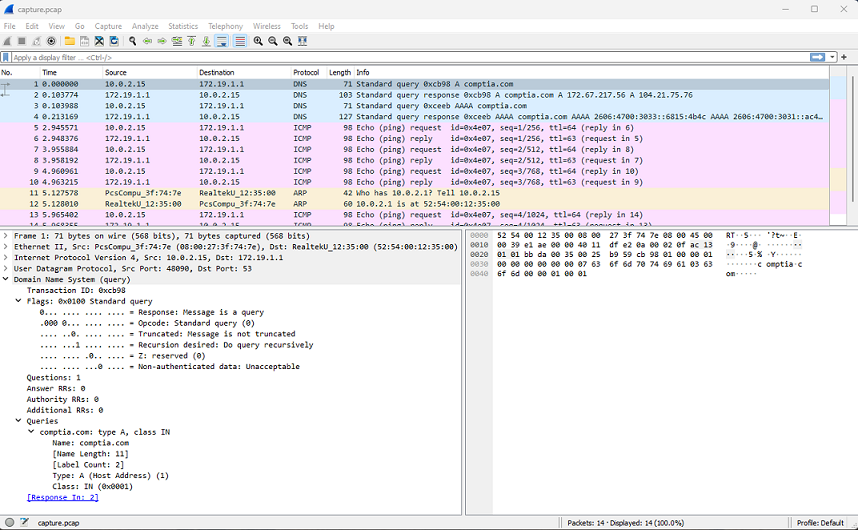Open the File menu
Screen dimensions: 858x530
pos(9,26)
